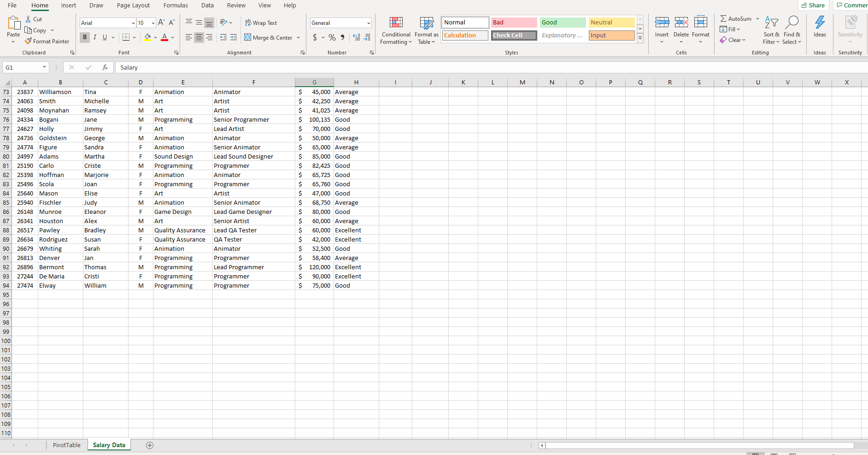The height and width of the screenshot is (455, 868).
Task: Toggle Underline formatting
Action: tap(105, 37)
